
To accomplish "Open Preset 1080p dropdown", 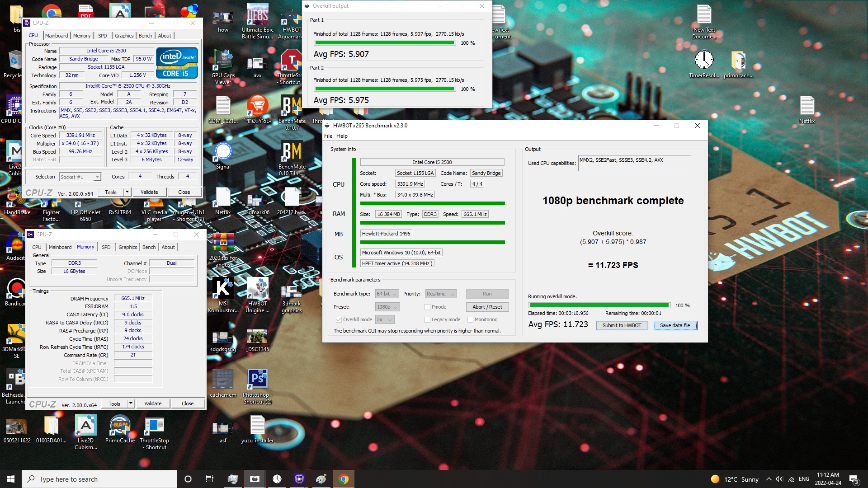I will [x=387, y=307].
